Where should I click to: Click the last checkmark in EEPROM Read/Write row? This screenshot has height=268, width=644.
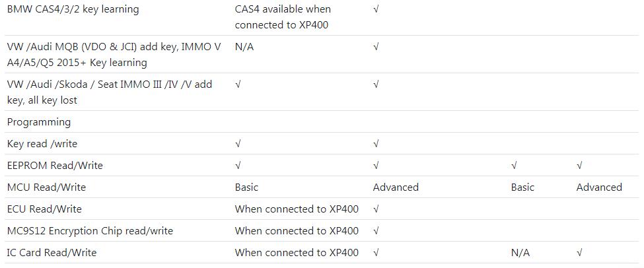point(579,166)
